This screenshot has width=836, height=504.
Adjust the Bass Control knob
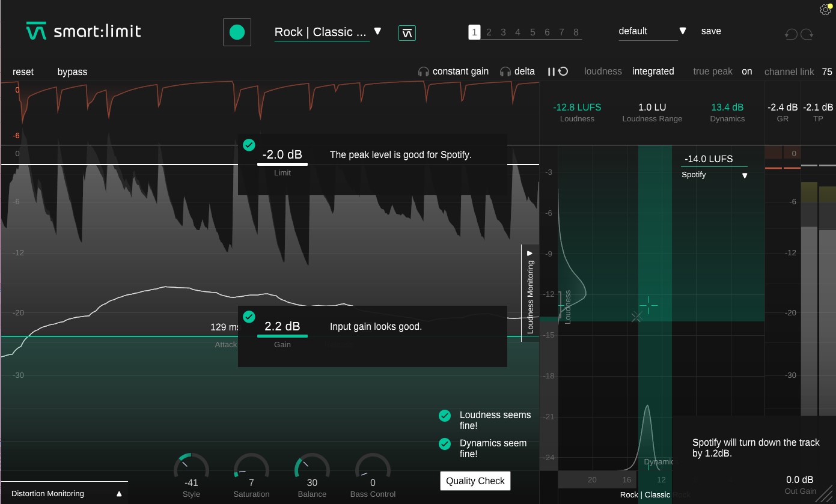(373, 467)
